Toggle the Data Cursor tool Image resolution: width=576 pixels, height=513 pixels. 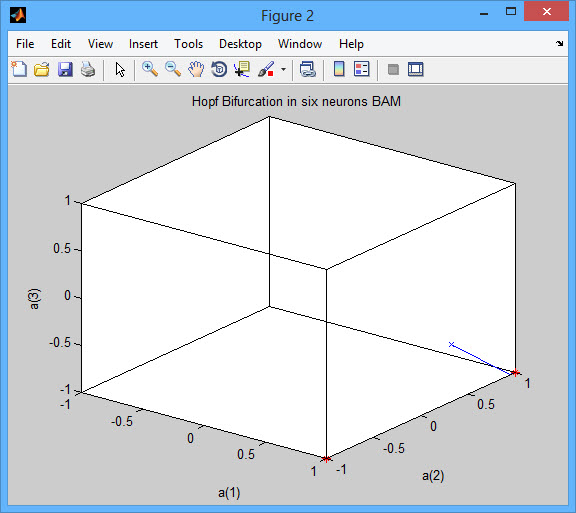[242, 69]
